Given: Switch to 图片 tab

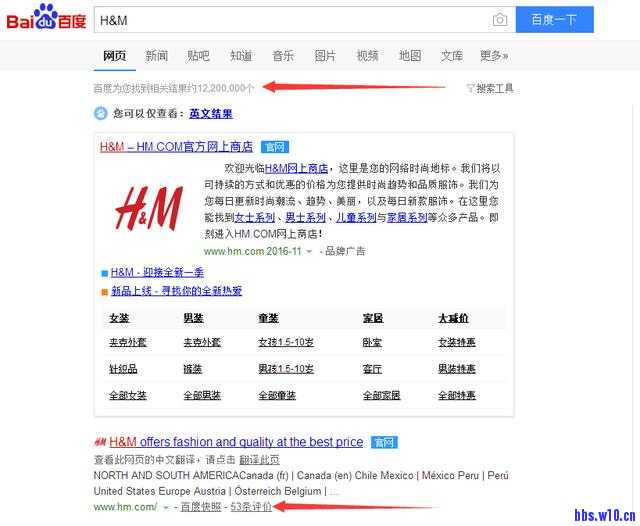Looking at the screenshot, I should click(325, 55).
